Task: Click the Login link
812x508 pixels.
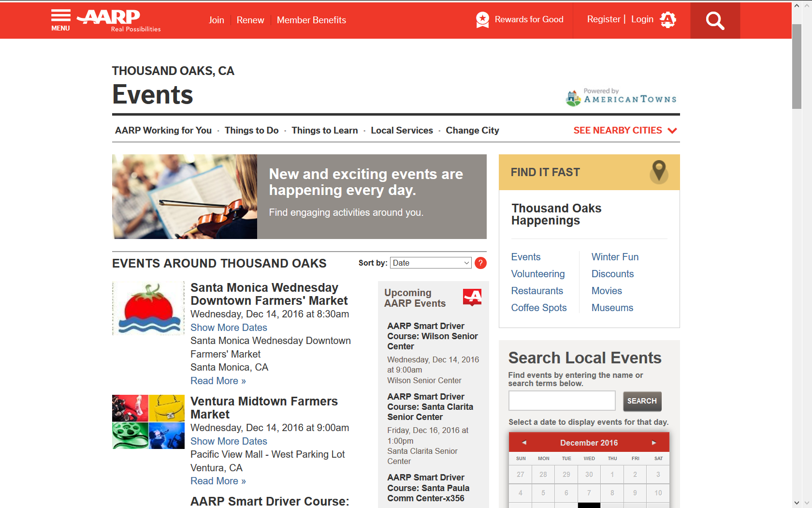Action: (x=642, y=19)
